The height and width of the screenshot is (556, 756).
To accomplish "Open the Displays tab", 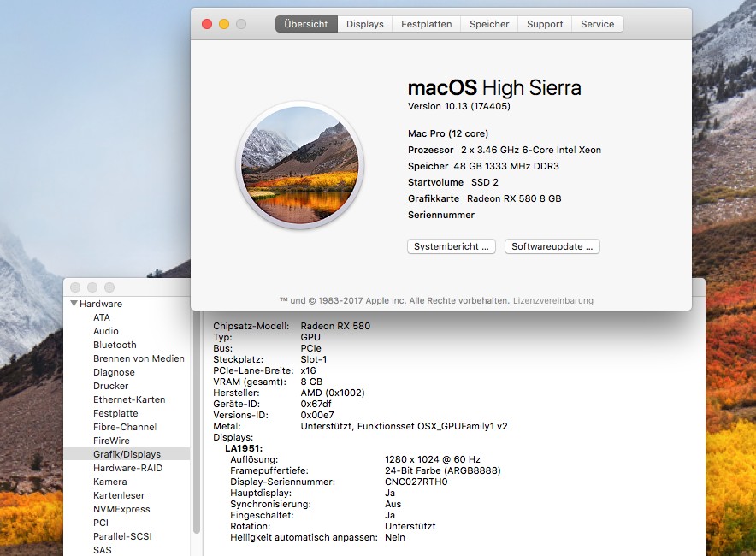I will point(365,24).
